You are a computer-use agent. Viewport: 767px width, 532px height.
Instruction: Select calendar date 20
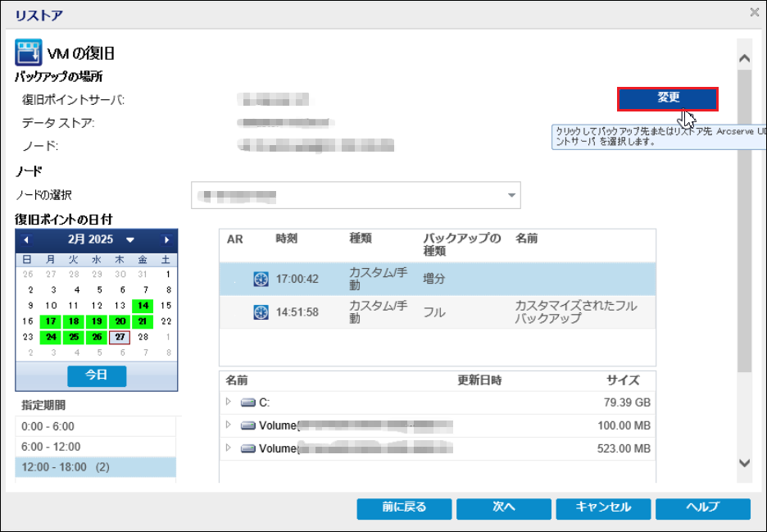(x=120, y=321)
